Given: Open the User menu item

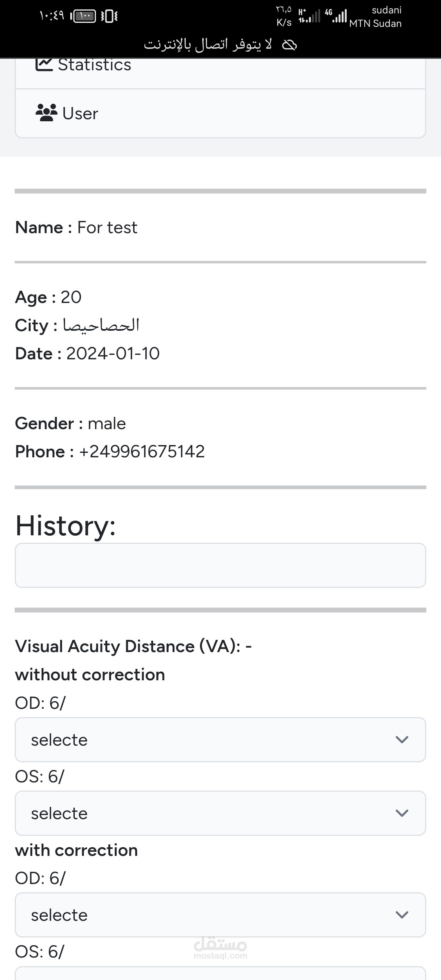Looking at the screenshot, I should [80, 114].
